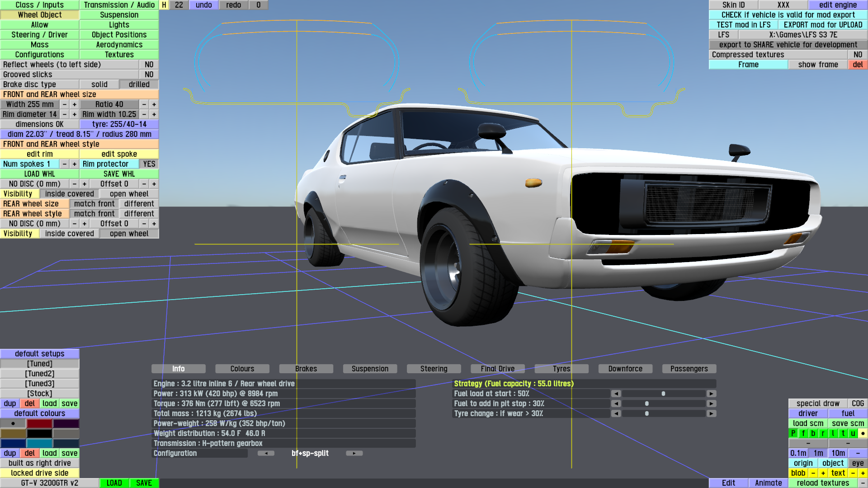
Task: Select the 'f' front view button
Action: click(x=803, y=433)
